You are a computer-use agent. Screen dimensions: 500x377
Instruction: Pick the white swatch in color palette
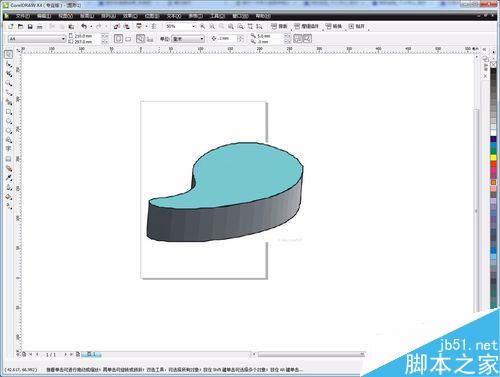[x=493, y=133]
